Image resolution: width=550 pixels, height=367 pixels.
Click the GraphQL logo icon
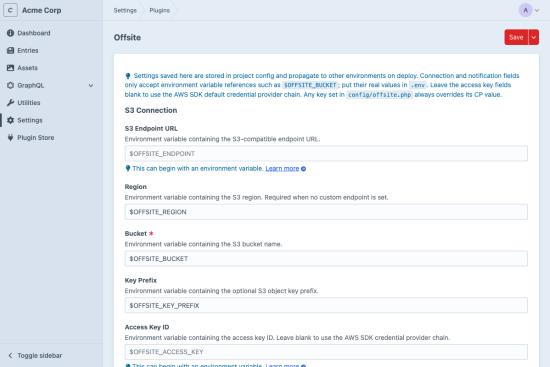[x=11, y=85]
